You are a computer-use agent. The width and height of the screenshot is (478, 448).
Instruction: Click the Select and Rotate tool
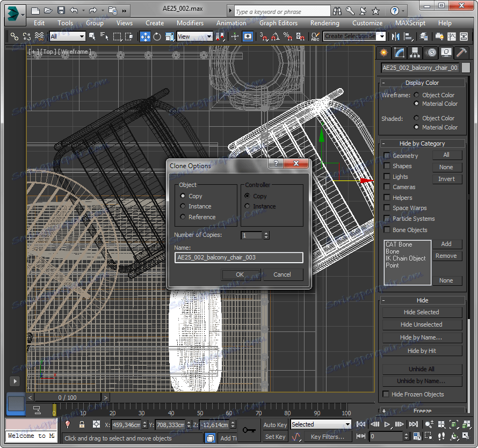click(x=157, y=37)
